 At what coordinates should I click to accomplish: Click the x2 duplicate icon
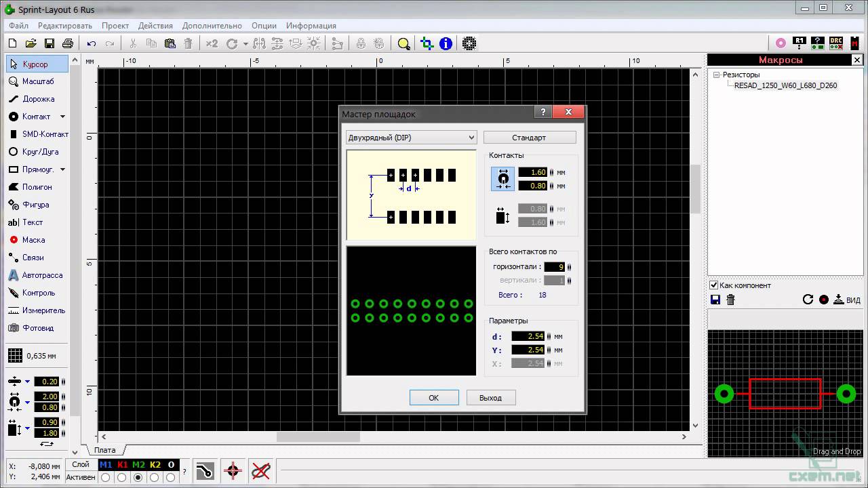pos(212,43)
